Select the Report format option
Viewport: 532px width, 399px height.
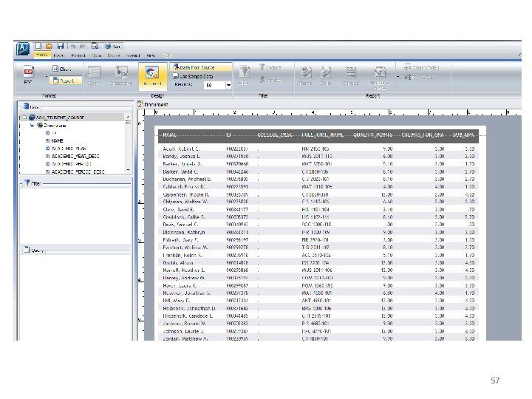[66, 81]
